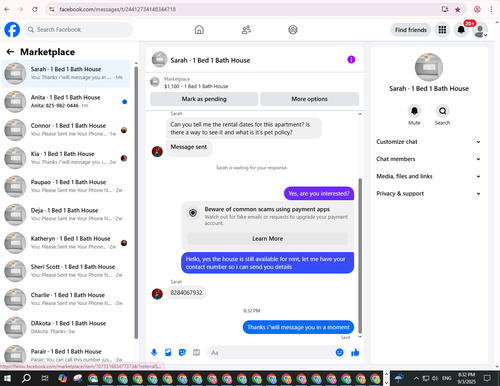The image size is (500, 386).
Task: Open Kia - 1 Bed 1 Bath House chat
Action: click(x=66, y=158)
